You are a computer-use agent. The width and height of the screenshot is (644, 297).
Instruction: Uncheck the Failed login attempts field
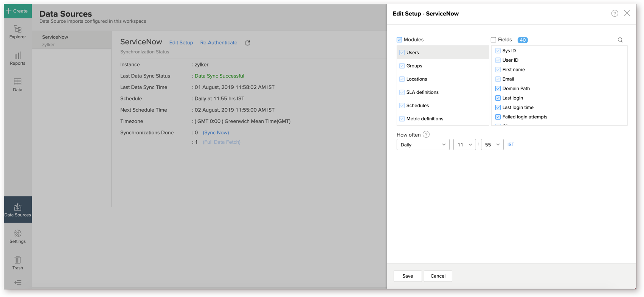(498, 117)
